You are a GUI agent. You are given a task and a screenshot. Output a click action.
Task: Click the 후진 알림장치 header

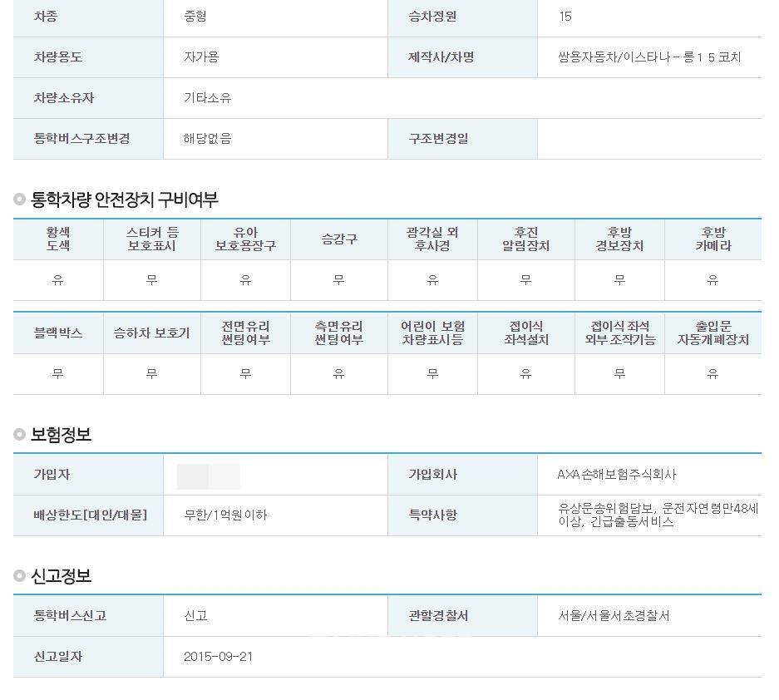pos(526,239)
